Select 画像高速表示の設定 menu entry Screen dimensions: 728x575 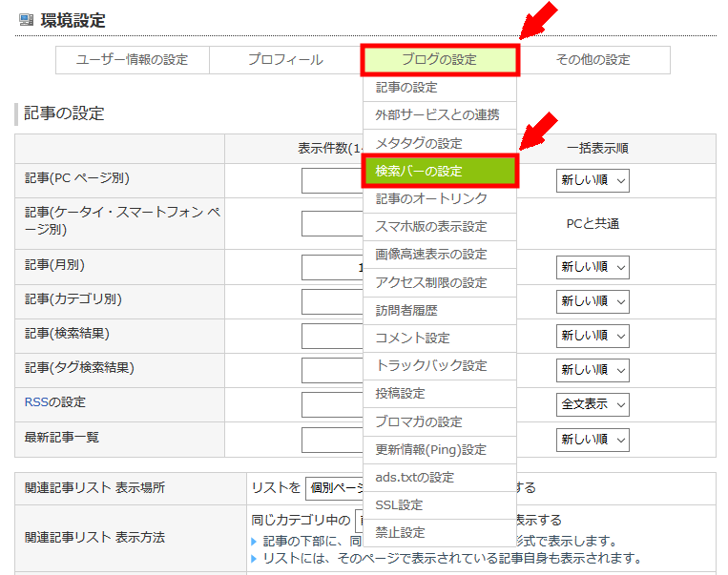(440, 255)
